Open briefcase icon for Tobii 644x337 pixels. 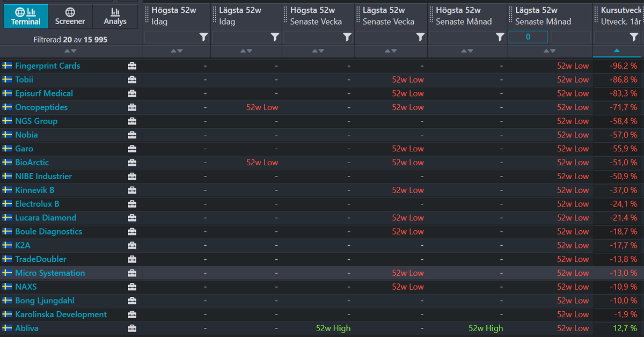pyautogui.click(x=132, y=79)
